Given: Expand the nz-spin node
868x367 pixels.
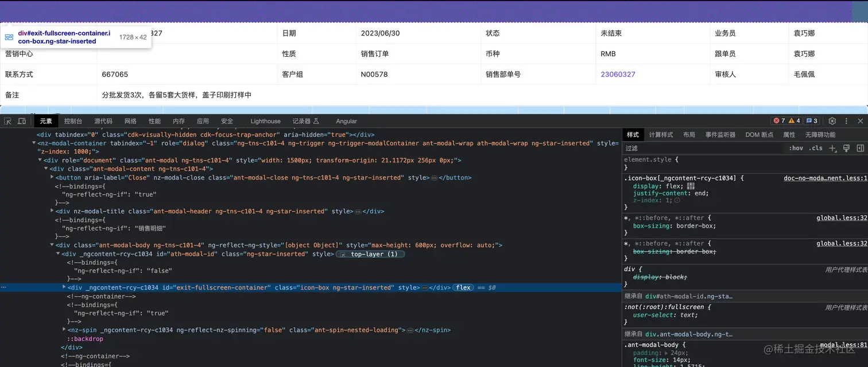Looking at the screenshot, I should coord(64,330).
